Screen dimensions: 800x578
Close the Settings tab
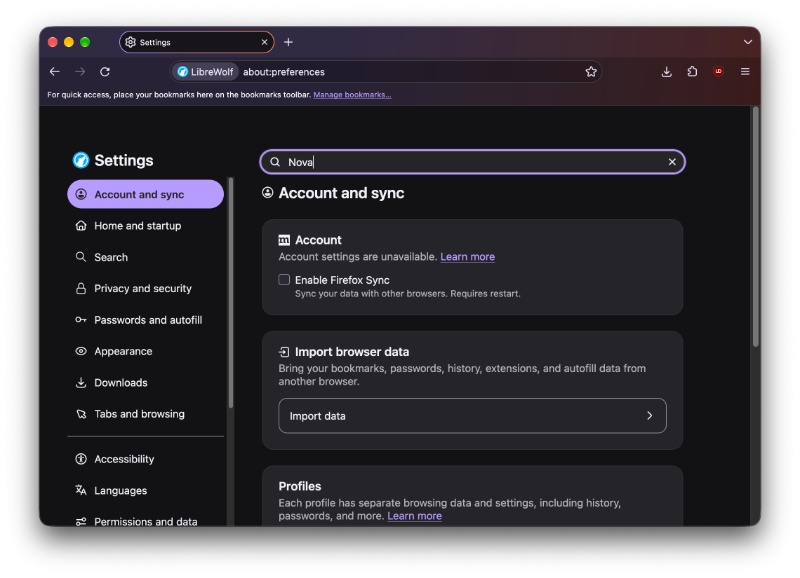click(x=264, y=42)
